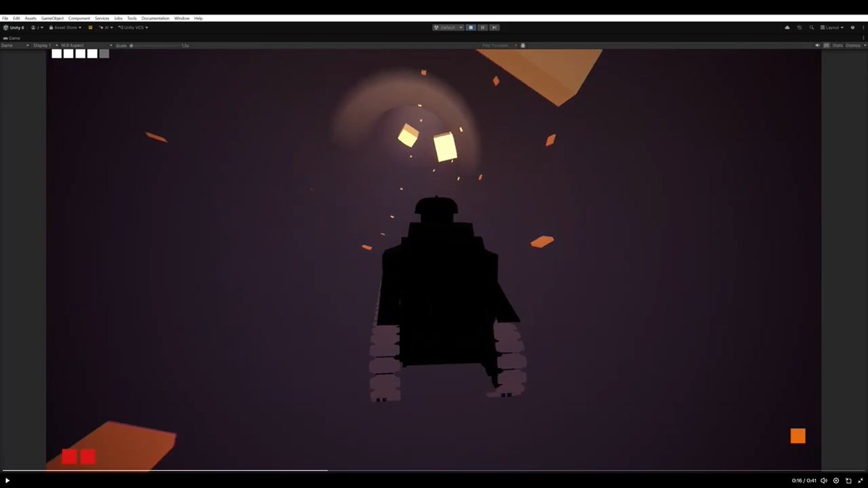This screenshot has width=868, height=488.
Task: Adjust the Scale slider
Action: coord(155,46)
